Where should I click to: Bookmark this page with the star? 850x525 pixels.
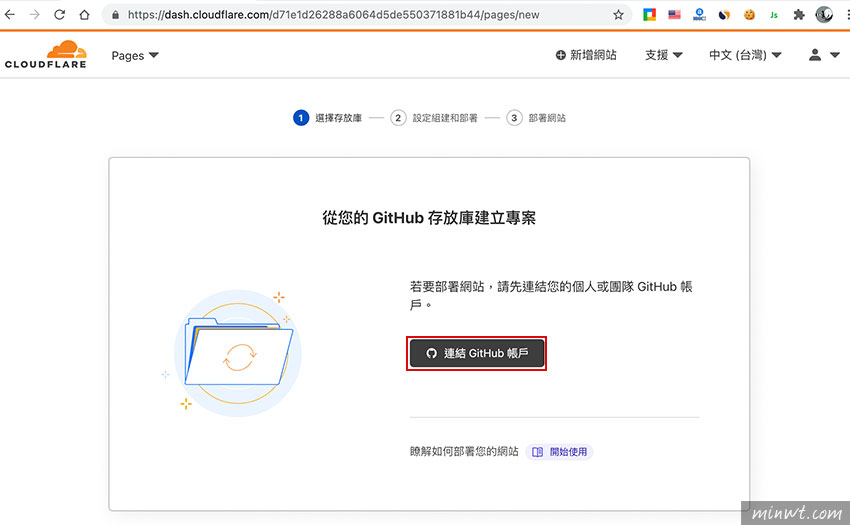click(x=618, y=15)
